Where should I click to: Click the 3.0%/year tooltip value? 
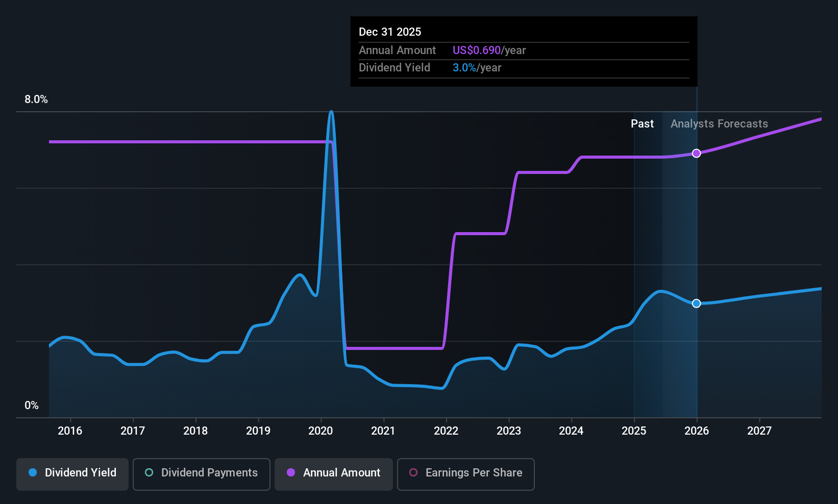[477, 68]
